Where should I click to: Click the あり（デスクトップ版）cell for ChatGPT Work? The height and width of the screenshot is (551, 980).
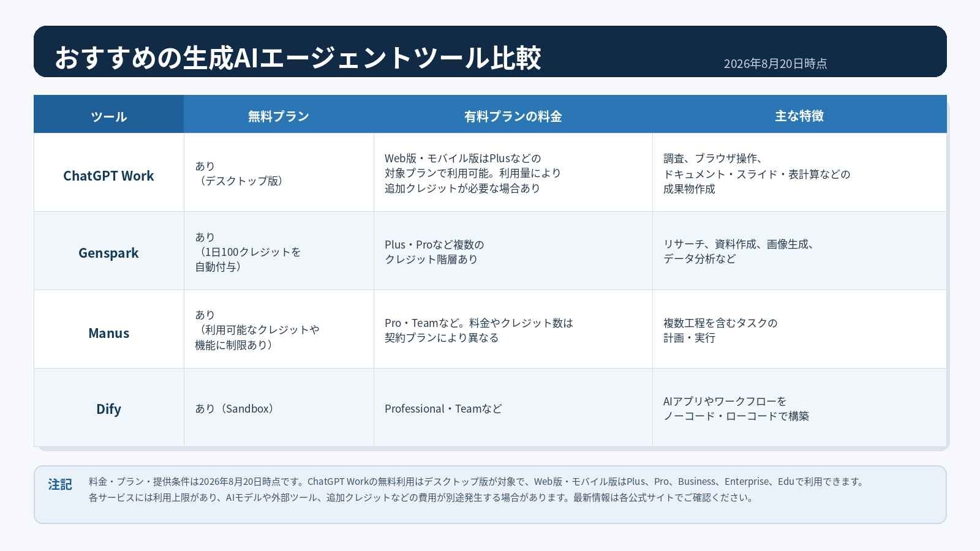tap(279, 173)
